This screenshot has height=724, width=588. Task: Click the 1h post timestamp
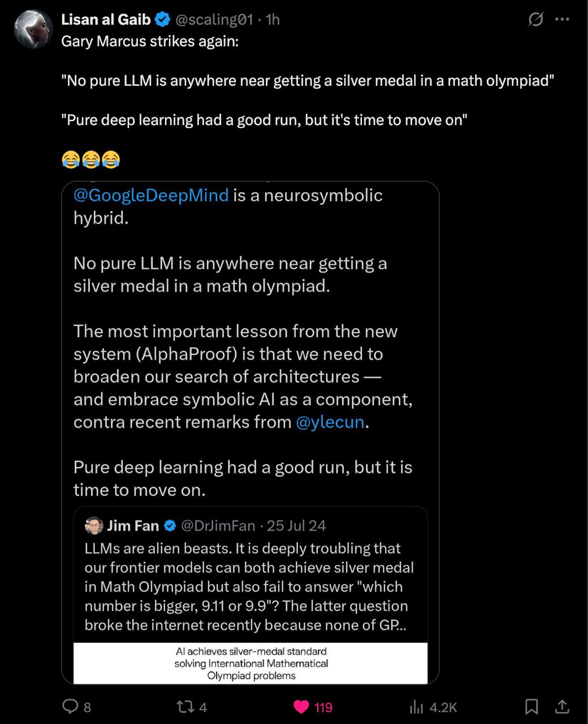[x=273, y=19]
